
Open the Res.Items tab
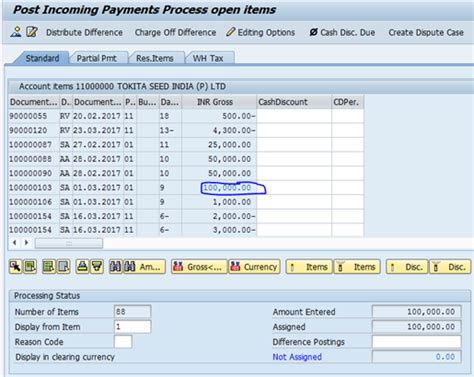click(x=155, y=58)
